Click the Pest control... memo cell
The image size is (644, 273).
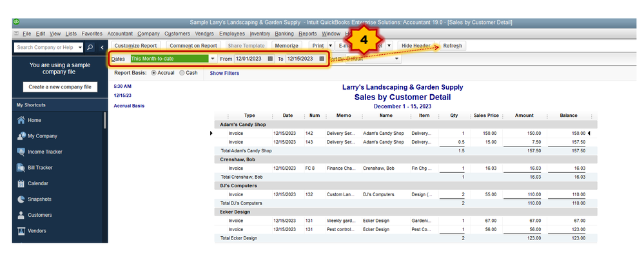coord(341,229)
